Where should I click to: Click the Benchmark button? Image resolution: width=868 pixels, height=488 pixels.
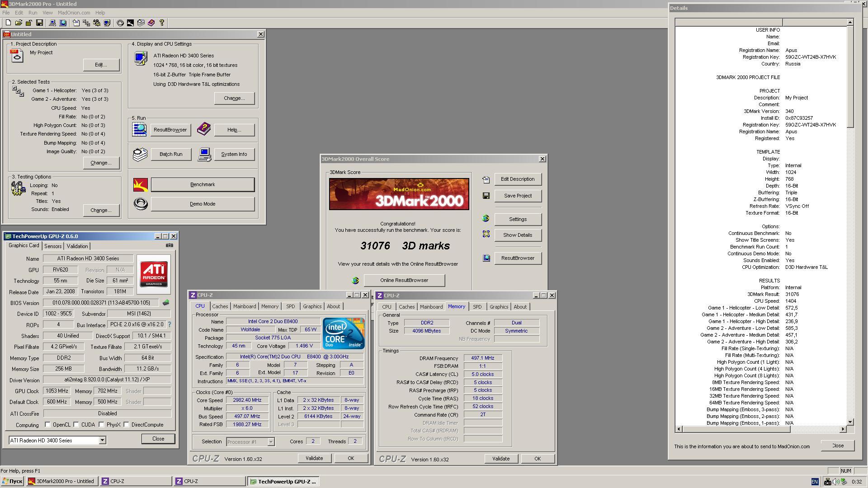pyautogui.click(x=203, y=184)
